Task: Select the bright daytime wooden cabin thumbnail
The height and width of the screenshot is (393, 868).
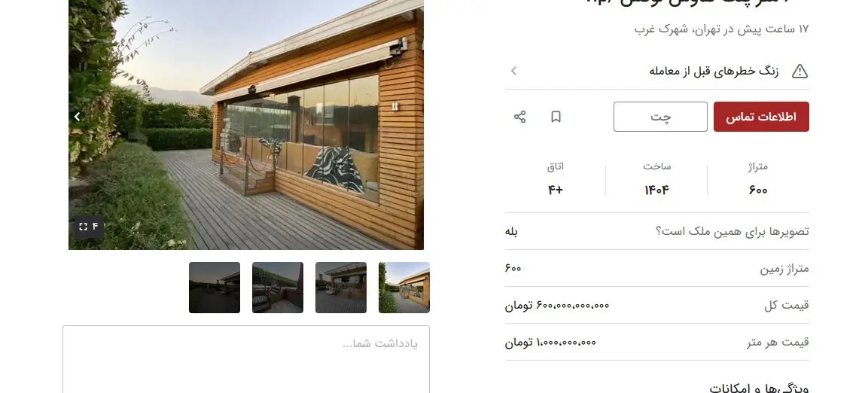Action: (x=404, y=288)
